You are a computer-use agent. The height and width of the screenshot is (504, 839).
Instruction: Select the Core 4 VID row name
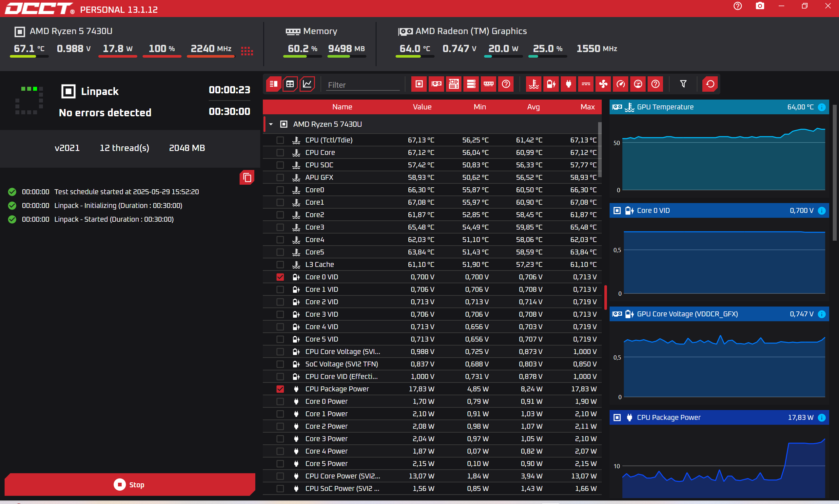[322, 327]
